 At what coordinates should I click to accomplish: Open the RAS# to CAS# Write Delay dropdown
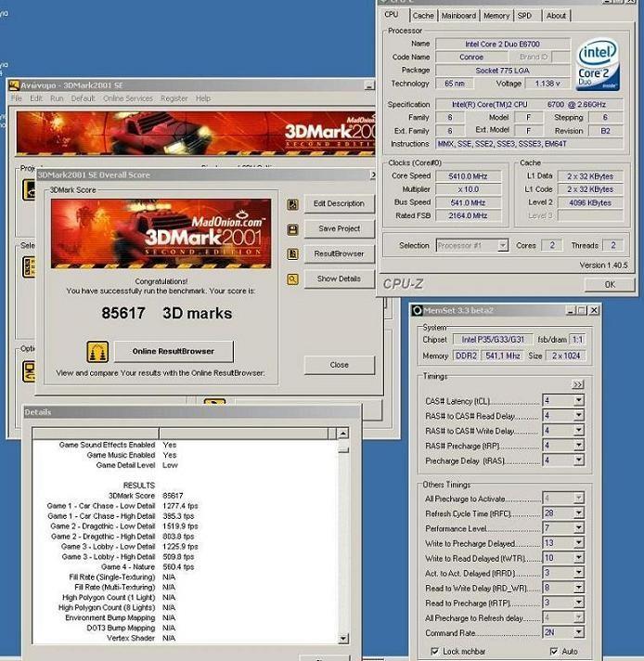579,430
